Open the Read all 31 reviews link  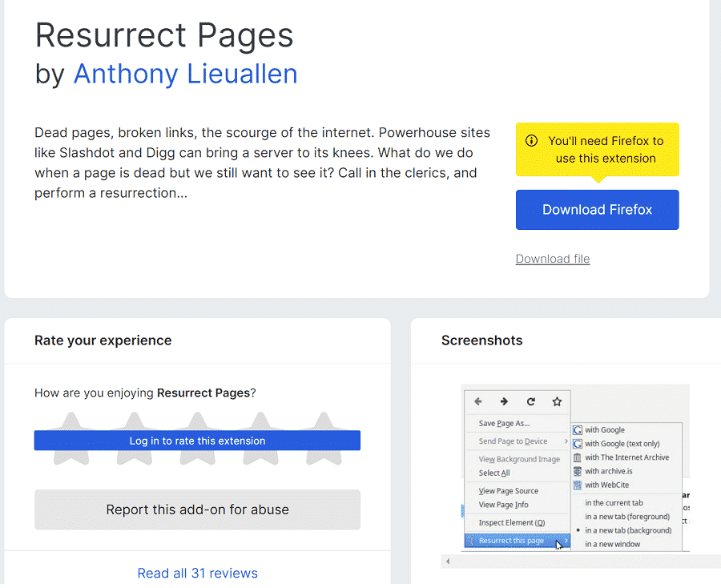click(197, 573)
